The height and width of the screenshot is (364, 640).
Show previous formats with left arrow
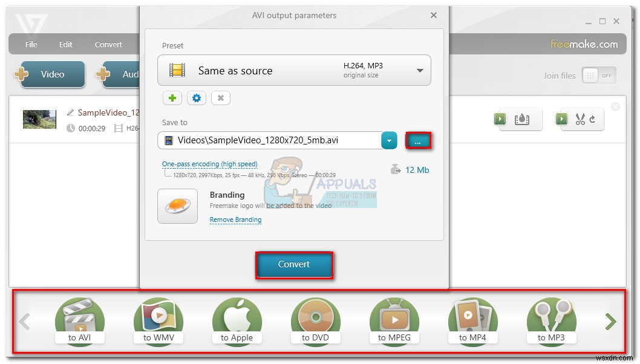[24, 322]
